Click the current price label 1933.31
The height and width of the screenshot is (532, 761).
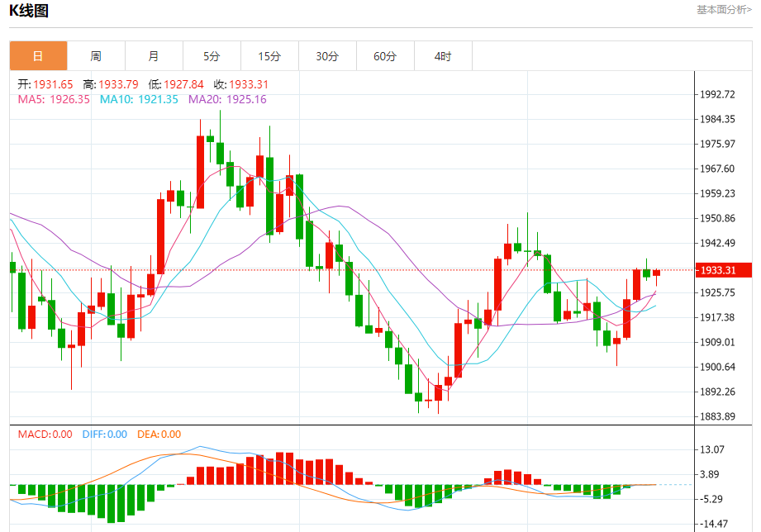click(x=724, y=270)
